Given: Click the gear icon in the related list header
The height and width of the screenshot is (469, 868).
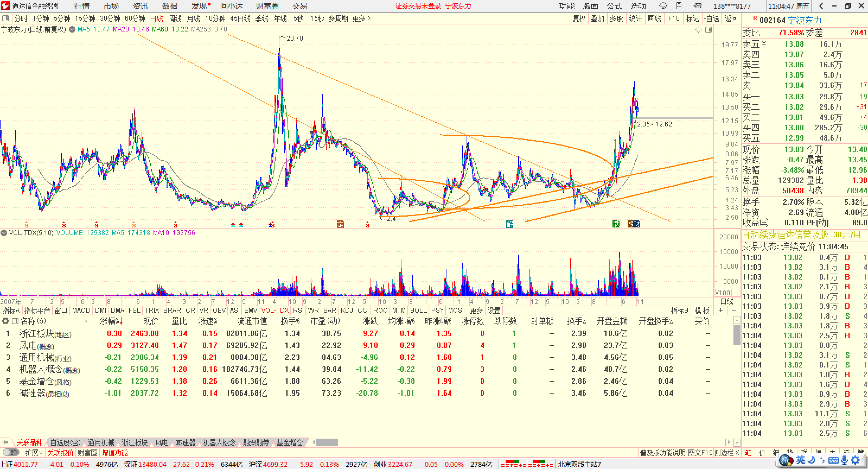Looking at the screenshot, I should click(5, 321).
